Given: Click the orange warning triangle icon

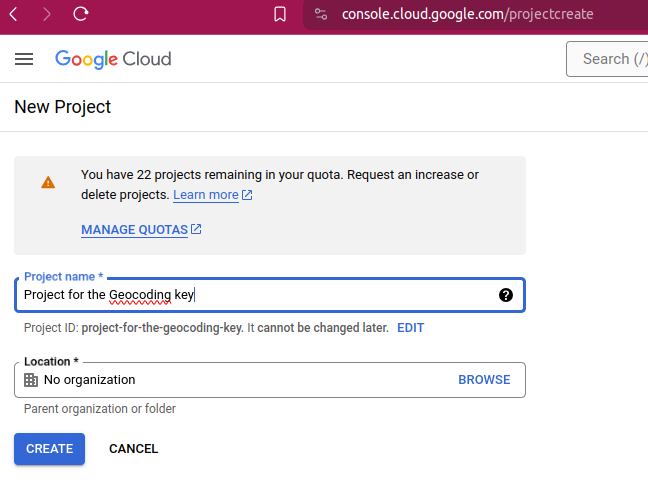Looking at the screenshot, I should (48, 182).
